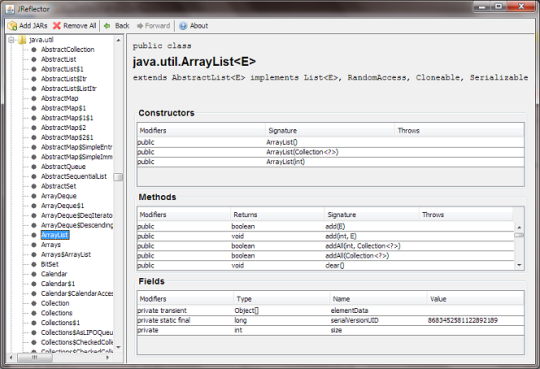The image size is (540, 369).
Task: Select Collections$1 tree entry
Action: [60, 323]
